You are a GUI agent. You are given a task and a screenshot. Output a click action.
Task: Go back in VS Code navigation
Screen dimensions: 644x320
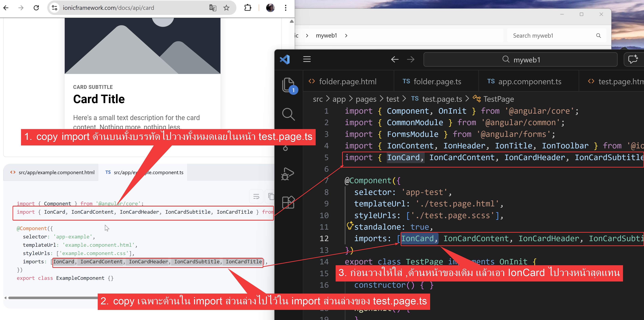(395, 59)
